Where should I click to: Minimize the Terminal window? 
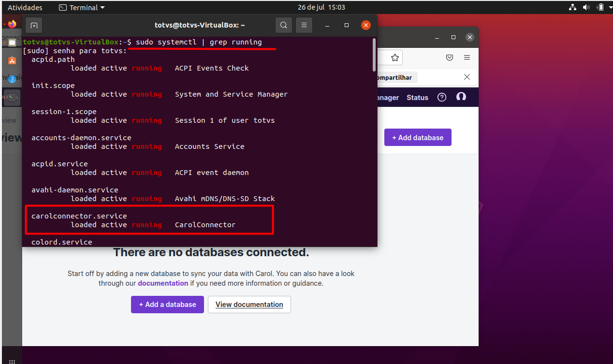(327, 25)
